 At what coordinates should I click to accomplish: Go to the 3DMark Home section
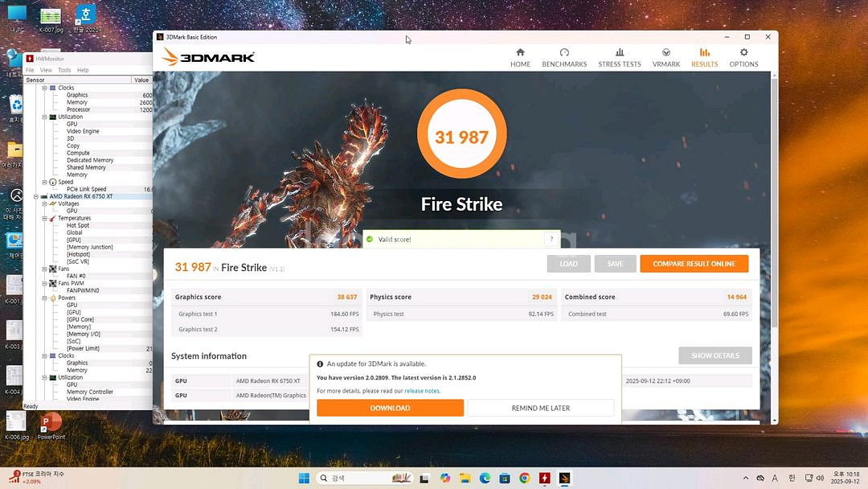pos(520,58)
